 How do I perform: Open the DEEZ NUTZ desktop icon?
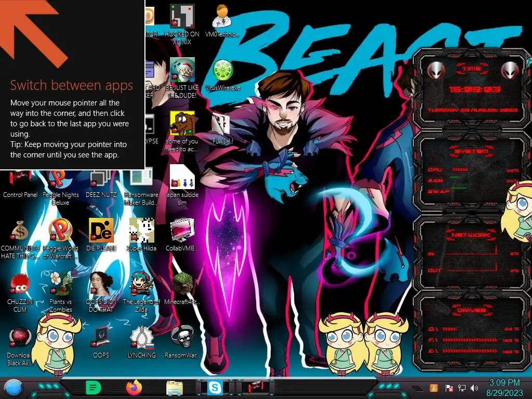click(101, 183)
